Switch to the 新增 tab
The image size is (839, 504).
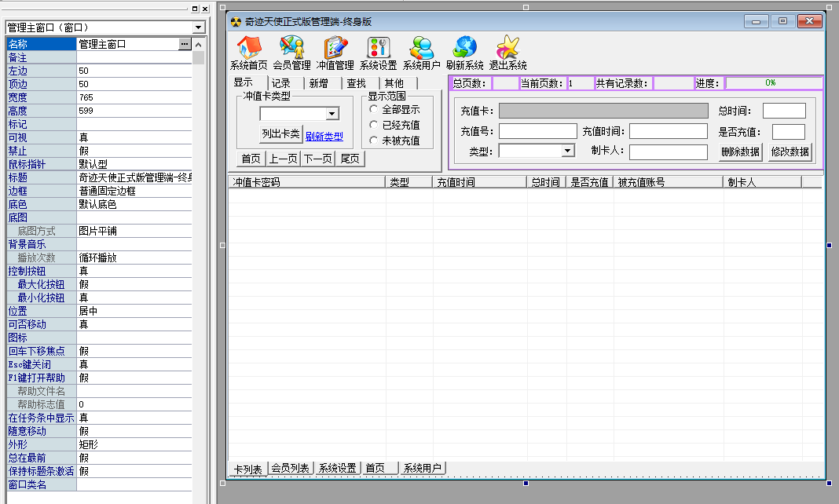pyautogui.click(x=318, y=83)
